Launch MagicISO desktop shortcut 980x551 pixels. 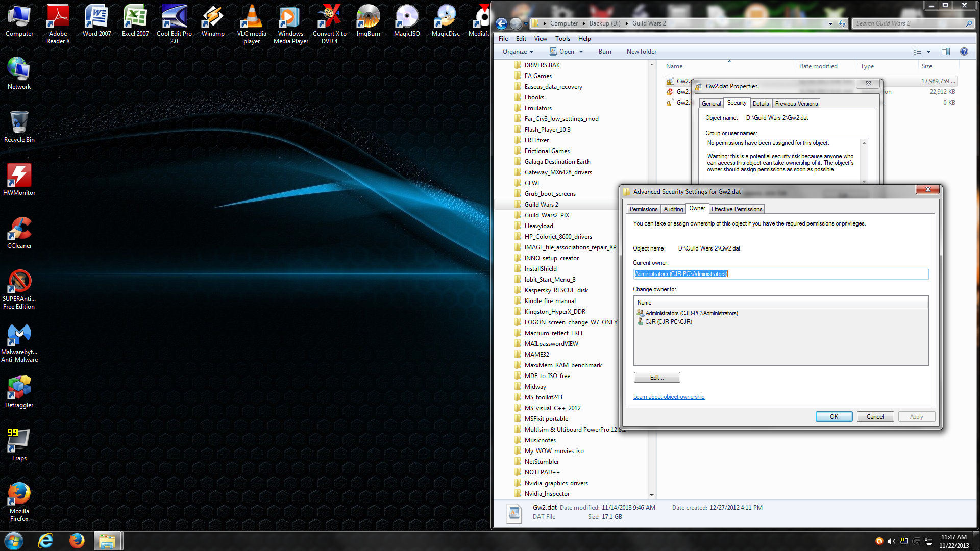(407, 20)
